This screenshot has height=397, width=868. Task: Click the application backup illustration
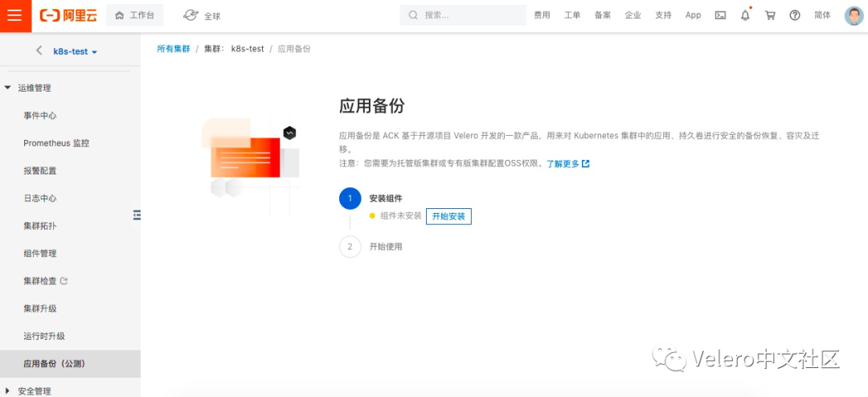tap(251, 162)
